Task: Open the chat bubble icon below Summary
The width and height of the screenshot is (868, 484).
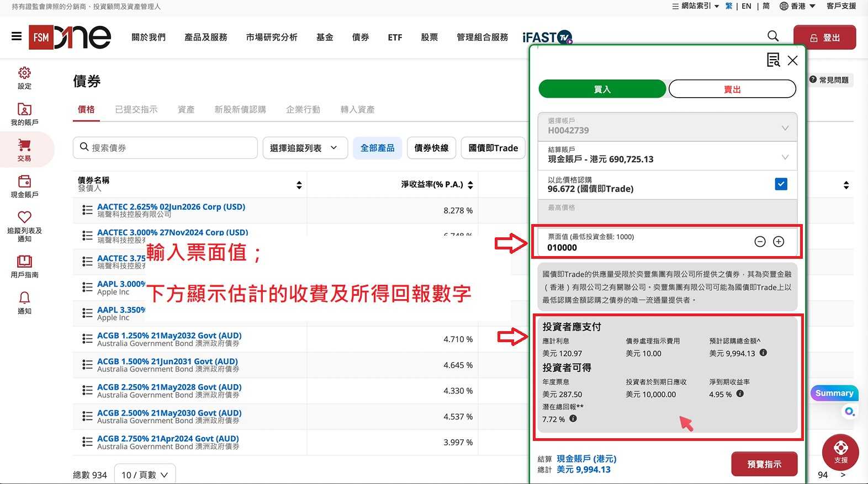Action: pyautogui.click(x=849, y=412)
